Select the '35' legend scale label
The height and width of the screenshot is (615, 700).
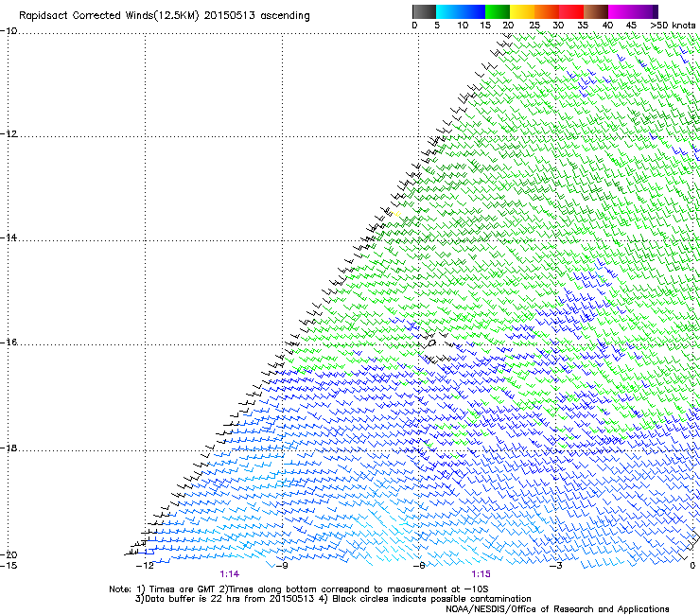point(583,26)
